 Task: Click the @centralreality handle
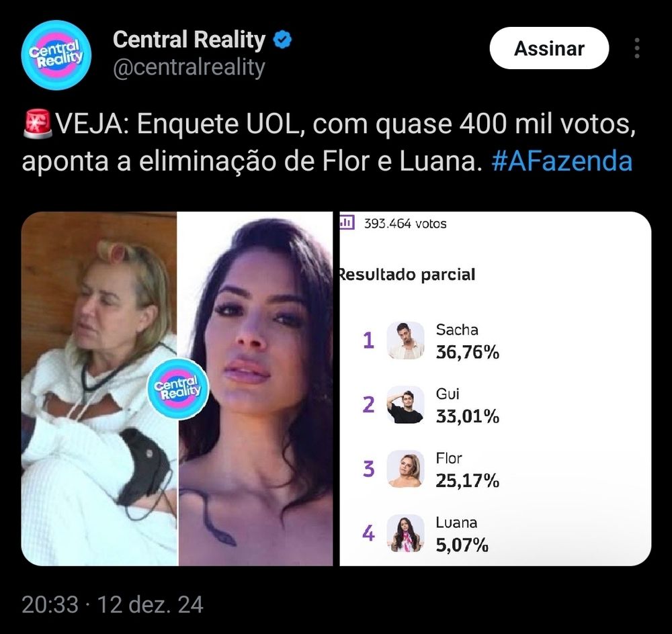(189, 67)
